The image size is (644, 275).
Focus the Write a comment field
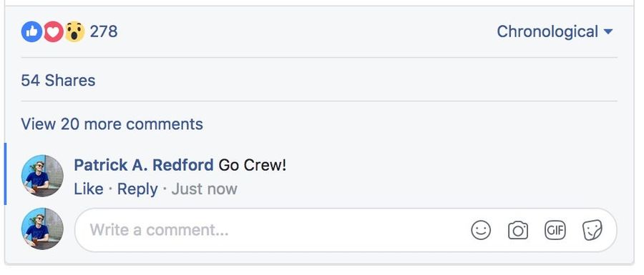click(346, 230)
